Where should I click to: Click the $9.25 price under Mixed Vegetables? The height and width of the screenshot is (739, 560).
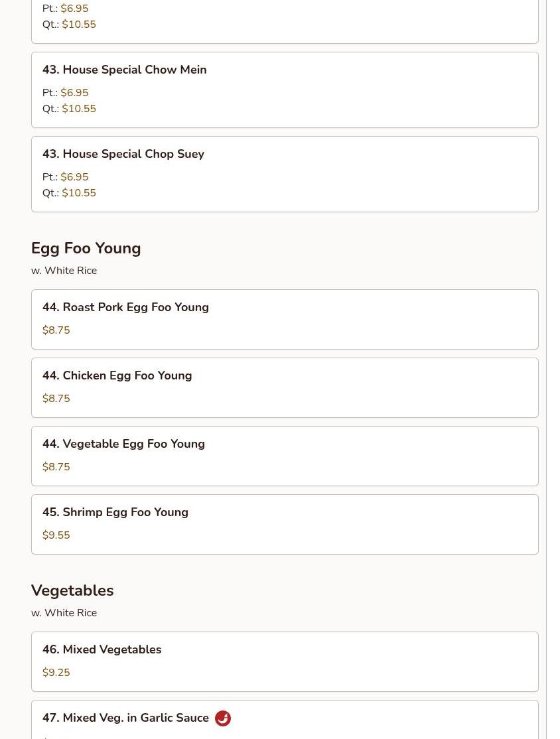(56, 673)
